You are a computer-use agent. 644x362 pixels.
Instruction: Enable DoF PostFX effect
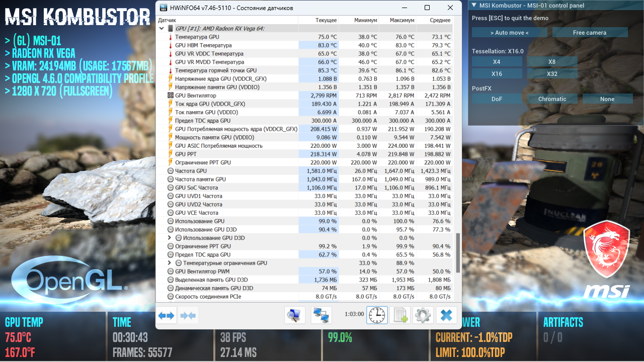coord(497,99)
